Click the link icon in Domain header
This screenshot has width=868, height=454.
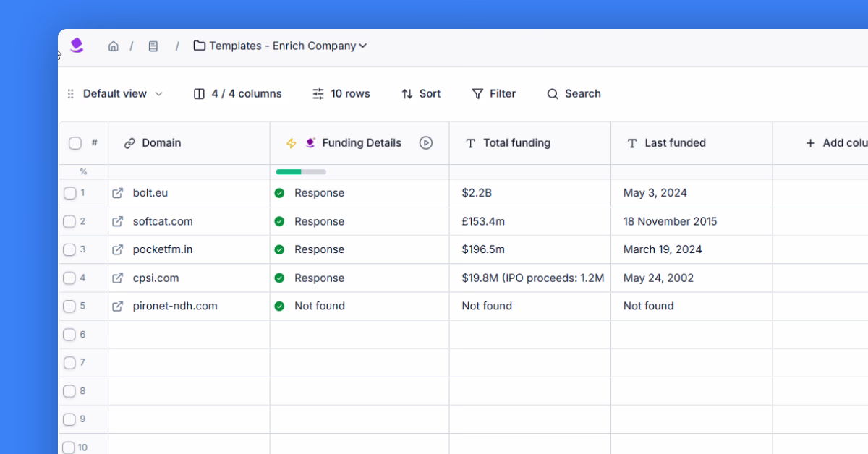[130, 143]
